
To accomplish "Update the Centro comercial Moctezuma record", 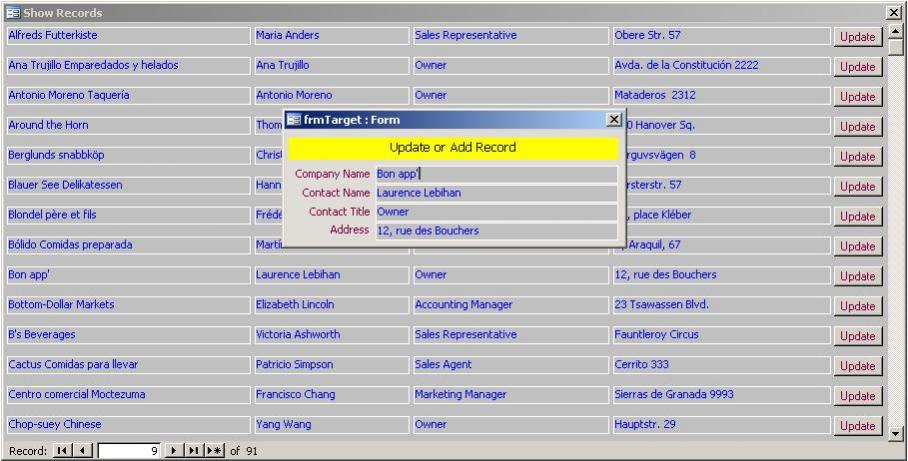I will coord(858,396).
